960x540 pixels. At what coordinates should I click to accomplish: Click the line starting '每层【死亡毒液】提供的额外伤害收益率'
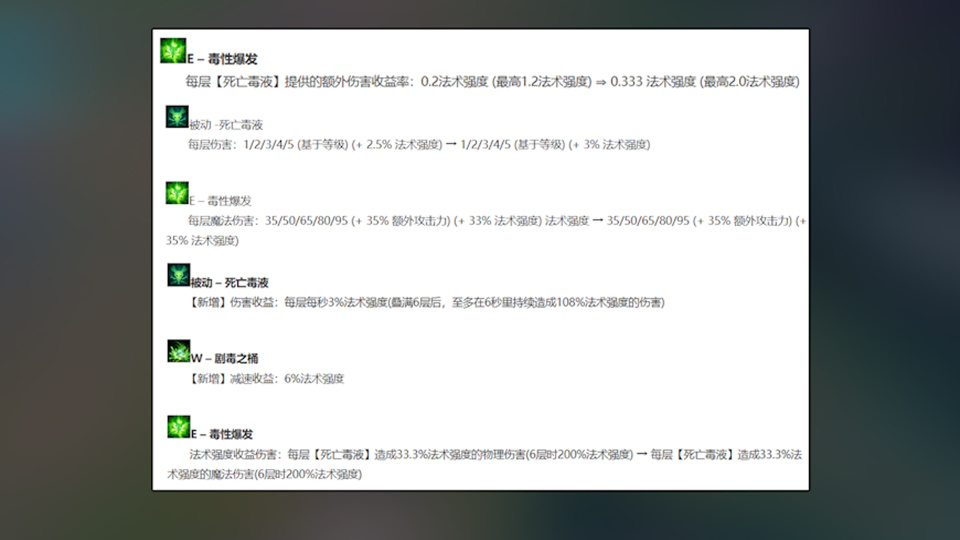coord(493,81)
